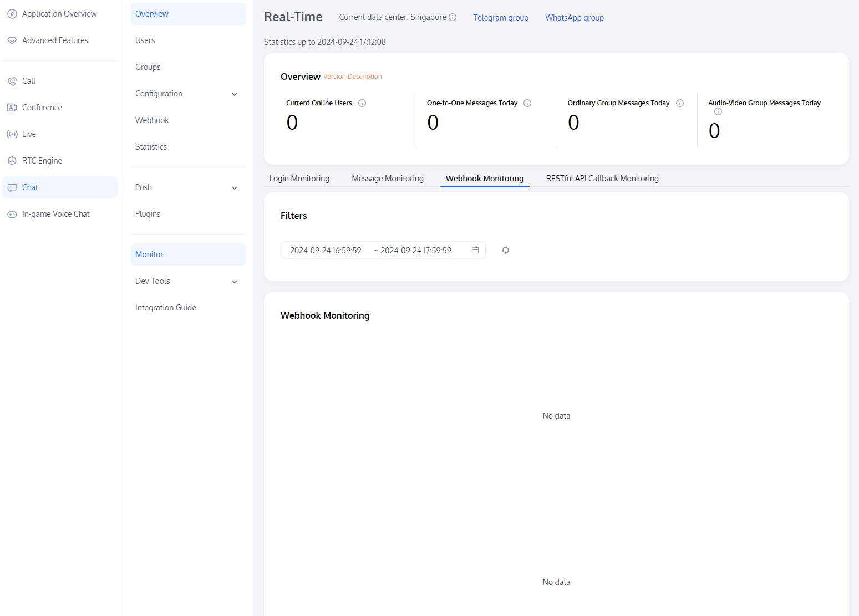The height and width of the screenshot is (616, 859).
Task: Click the Version Description link
Action: [x=353, y=77]
